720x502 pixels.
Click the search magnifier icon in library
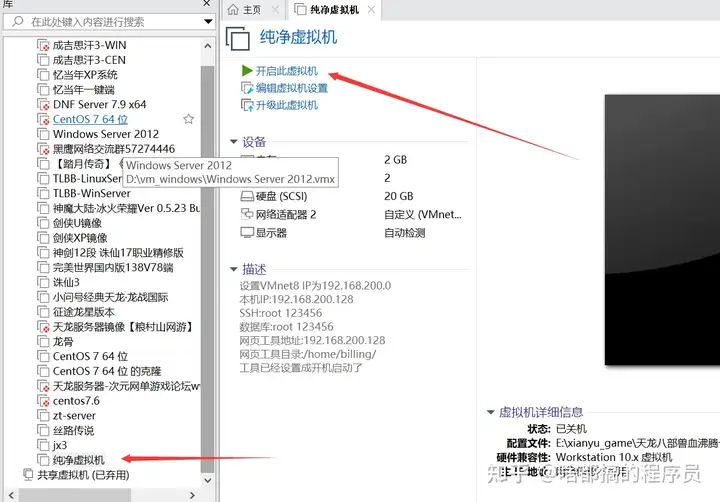[18, 22]
